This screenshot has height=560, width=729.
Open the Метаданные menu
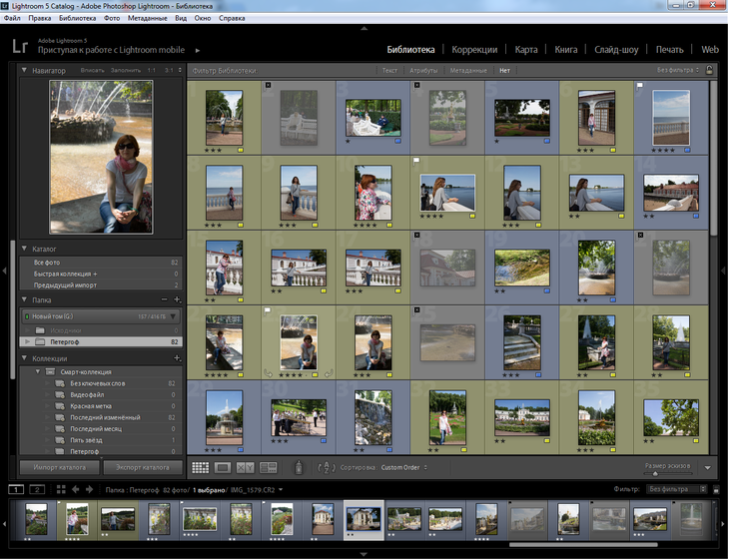pyautogui.click(x=147, y=18)
